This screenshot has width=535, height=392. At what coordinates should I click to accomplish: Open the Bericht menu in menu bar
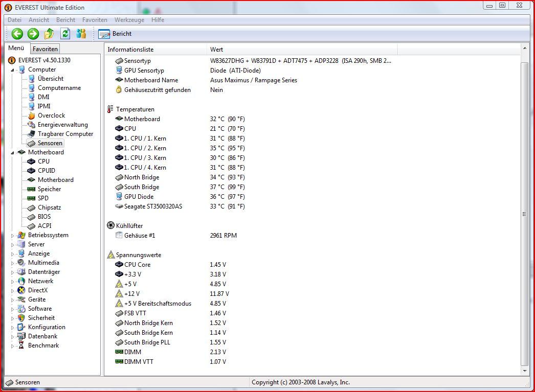[x=65, y=20]
